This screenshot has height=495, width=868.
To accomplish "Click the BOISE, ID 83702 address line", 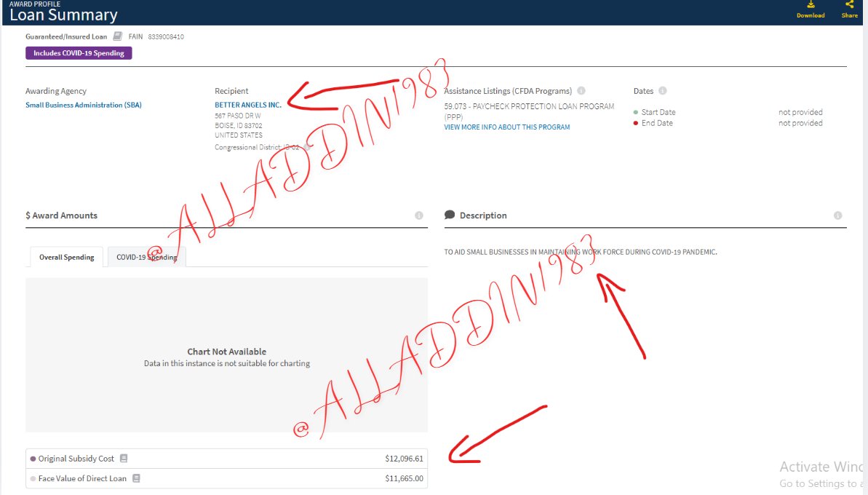I will 239,126.
